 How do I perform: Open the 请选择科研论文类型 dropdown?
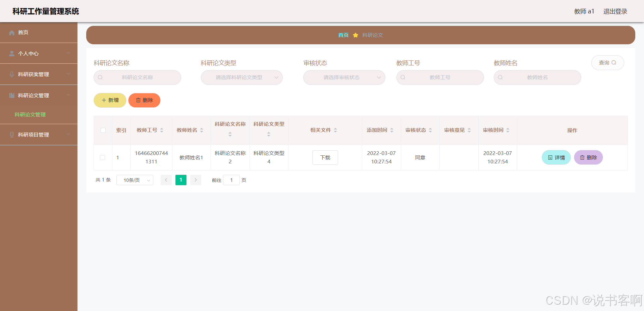point(241,77)
